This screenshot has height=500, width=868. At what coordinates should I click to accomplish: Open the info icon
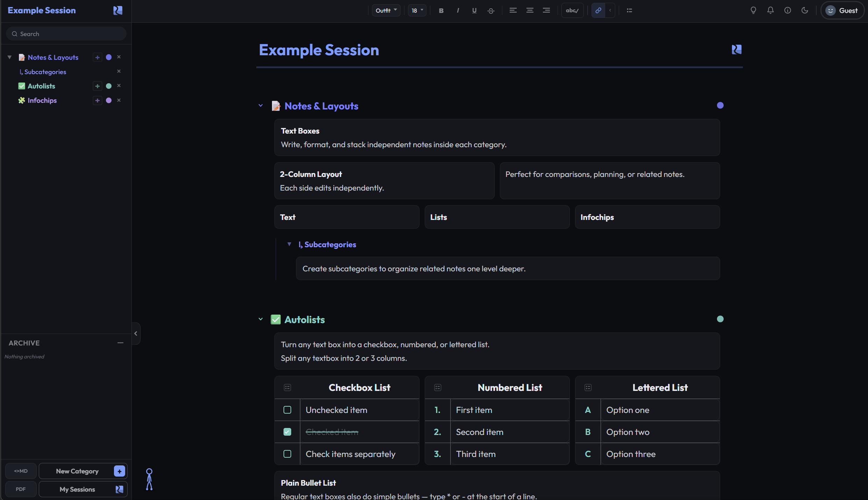coord(788,10)
